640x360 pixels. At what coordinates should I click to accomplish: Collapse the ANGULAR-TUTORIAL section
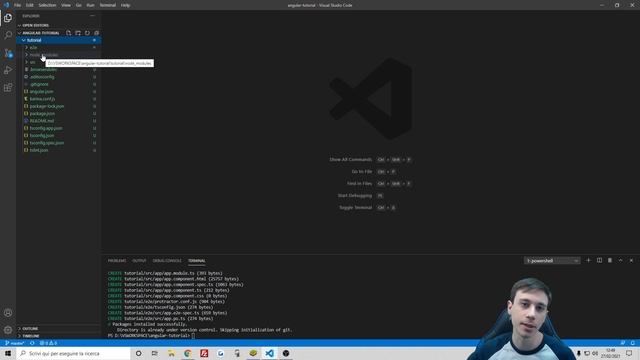coord(40,33)
